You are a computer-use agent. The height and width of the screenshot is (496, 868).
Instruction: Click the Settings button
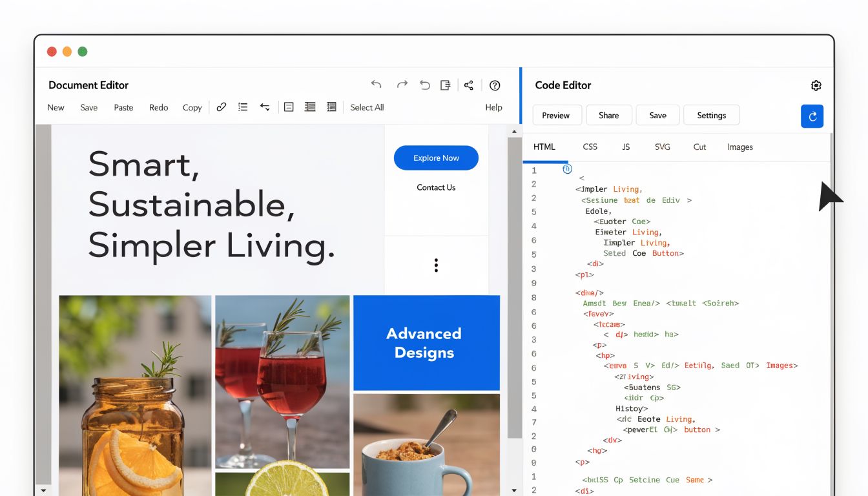point(711,116)
